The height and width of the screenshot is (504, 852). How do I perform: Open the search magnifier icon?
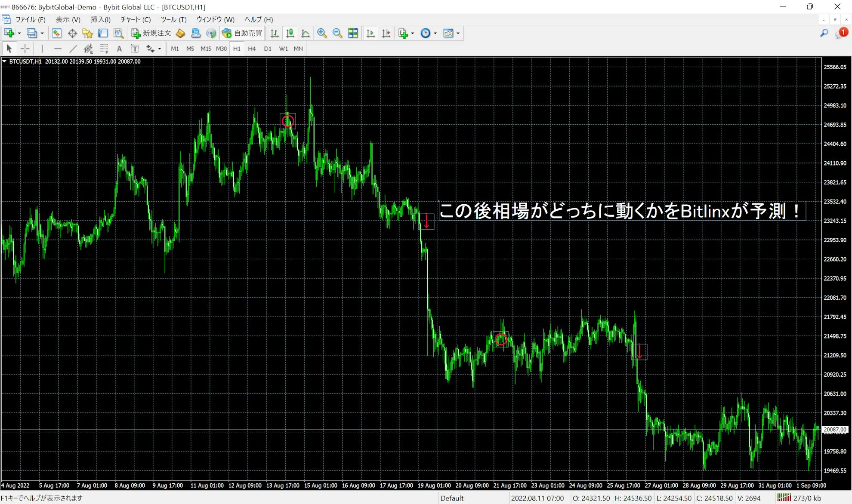[824, 33]
